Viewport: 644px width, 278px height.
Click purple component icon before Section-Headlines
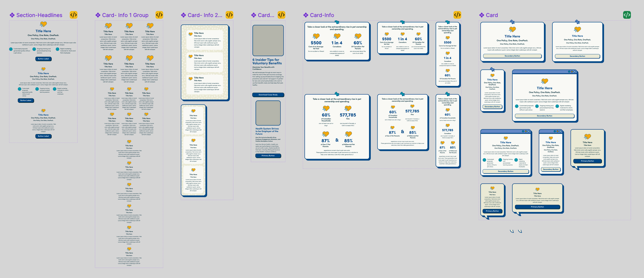12,15
